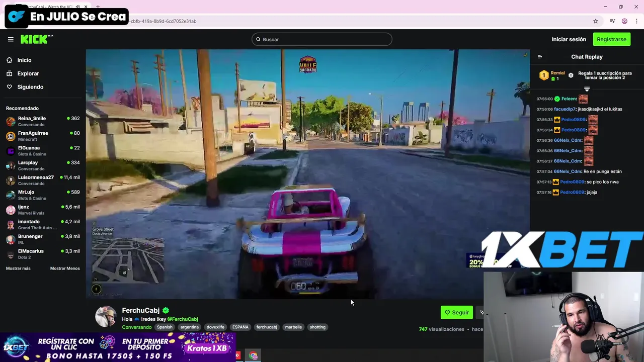Click the Conversando category link under FerchuCabj
644x362 pixels.
tap(136, 327)
